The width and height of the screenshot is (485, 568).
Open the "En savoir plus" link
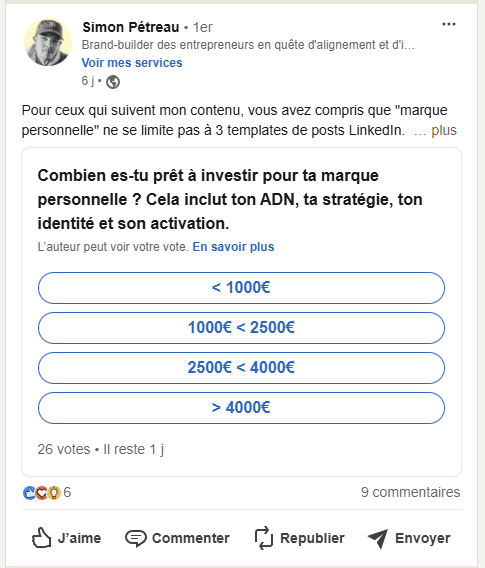[233, 247]
